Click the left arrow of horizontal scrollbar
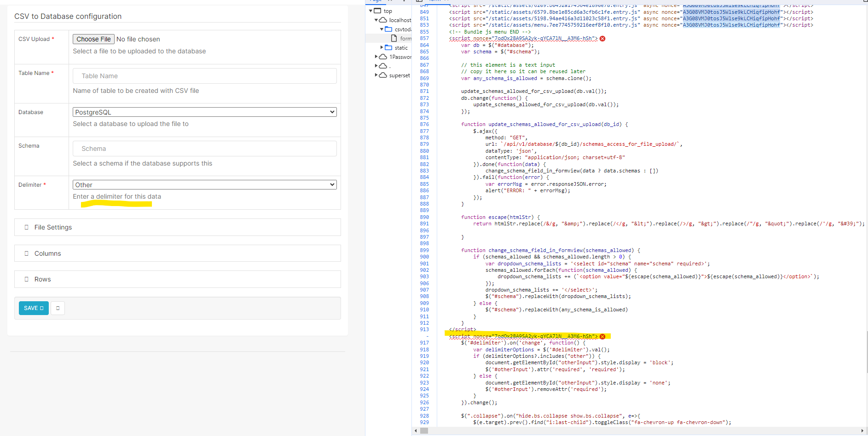 coord(416,431)
